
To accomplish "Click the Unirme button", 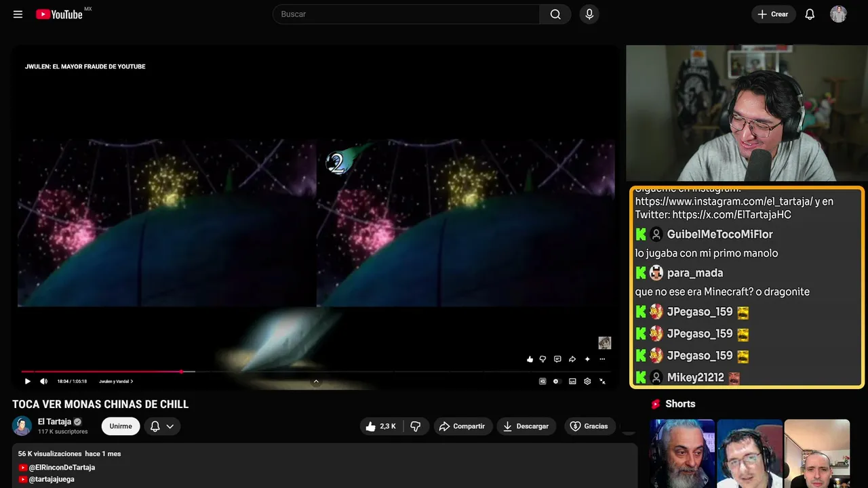I will click(x=121, y=426).
